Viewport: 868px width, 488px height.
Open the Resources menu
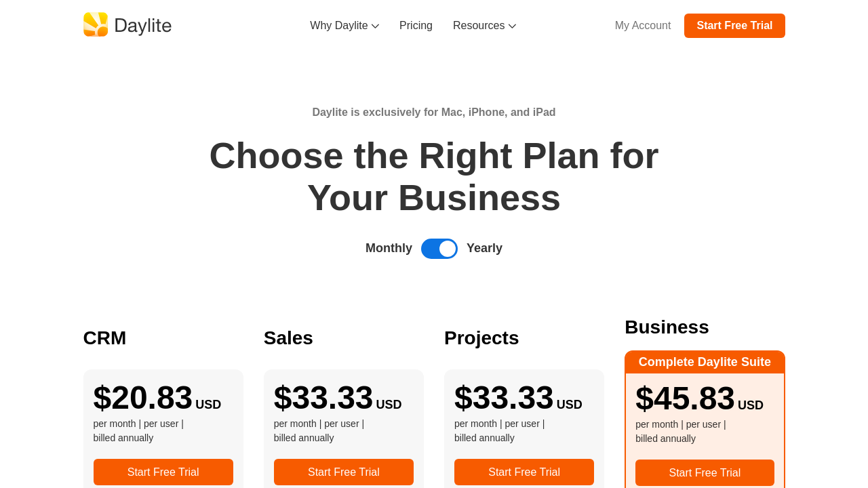click(479, 26)
